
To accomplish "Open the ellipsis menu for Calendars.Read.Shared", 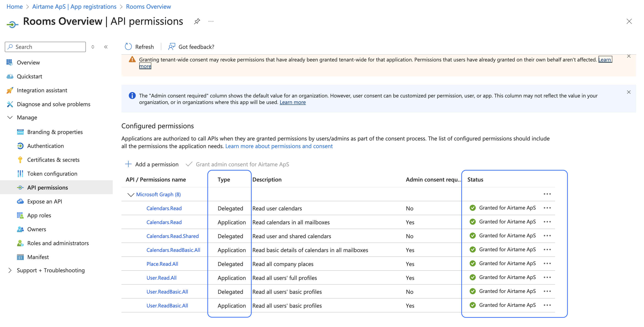I will 547,236.
